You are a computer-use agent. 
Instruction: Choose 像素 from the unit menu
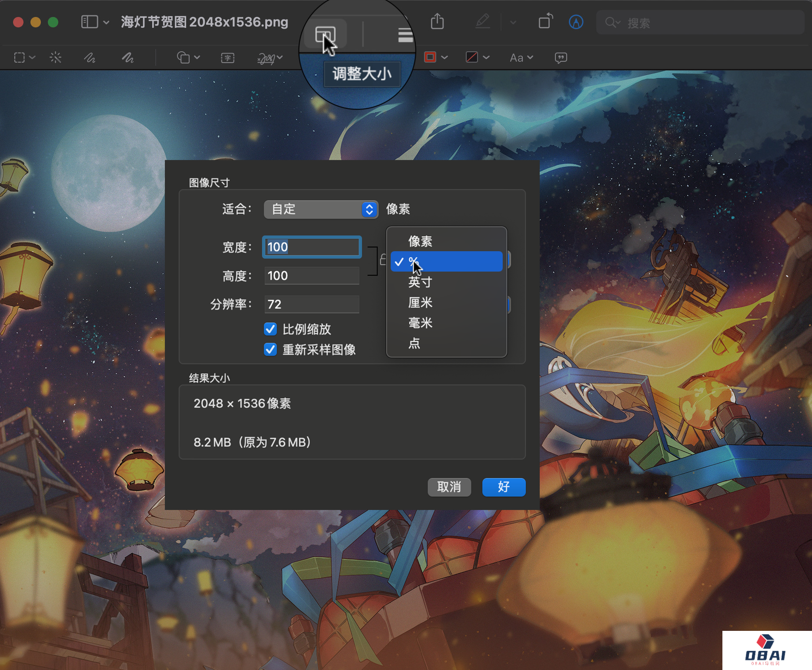pyautogui.click(x=420, y=241)
